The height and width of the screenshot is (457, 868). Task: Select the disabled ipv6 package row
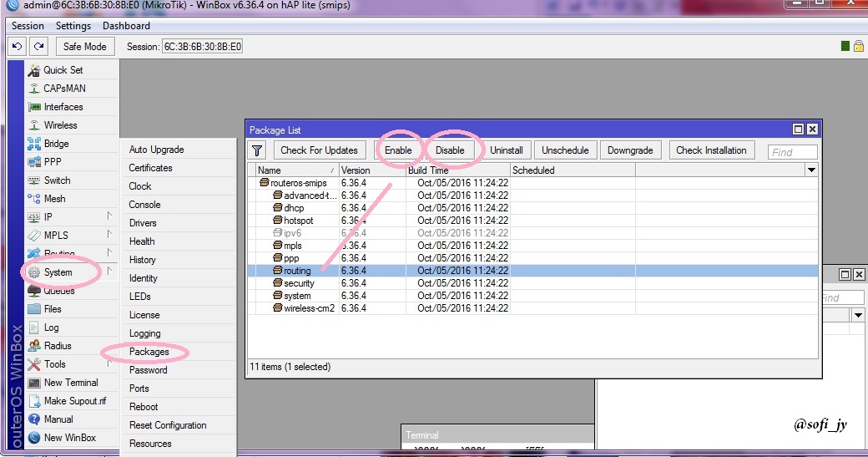(532, 232)
